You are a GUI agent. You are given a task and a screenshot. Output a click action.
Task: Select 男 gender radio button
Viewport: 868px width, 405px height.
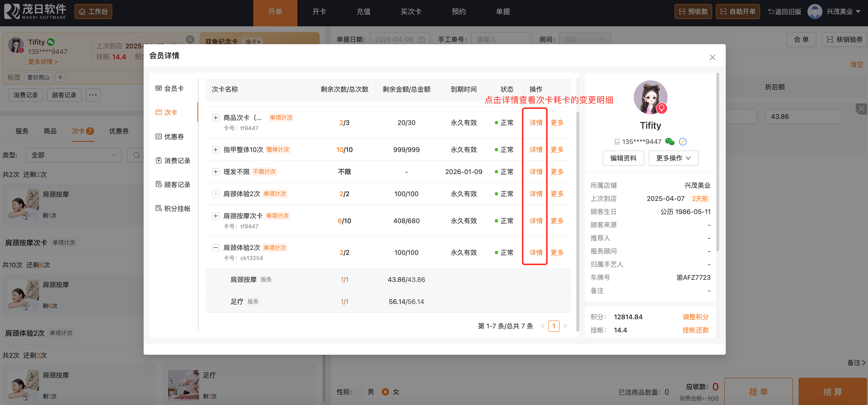tap(360, 392)
